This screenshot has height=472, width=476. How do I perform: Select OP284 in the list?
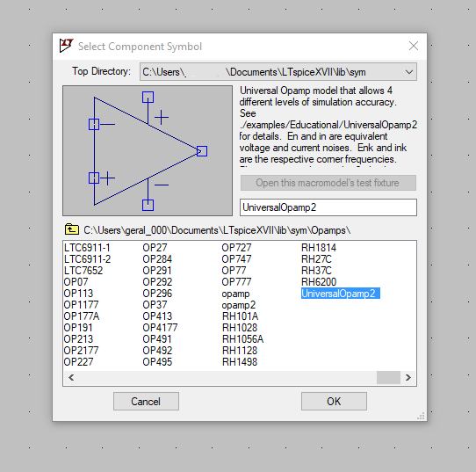tap(157, 259)
